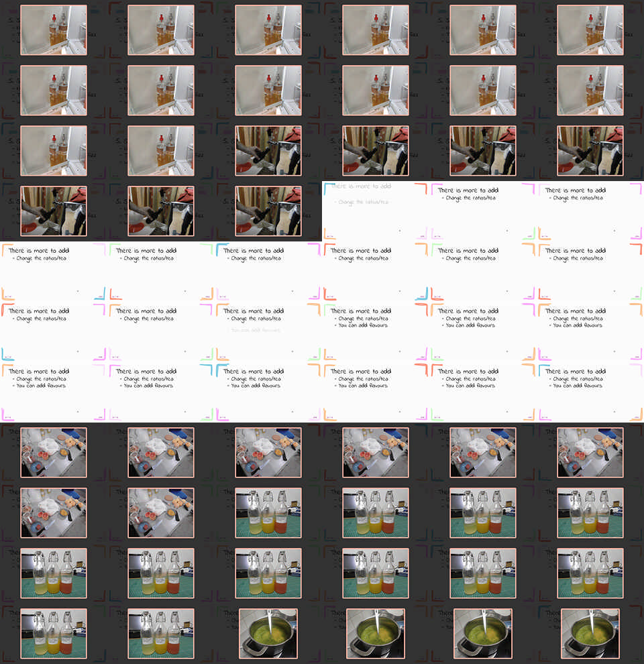Select the first frame showing fruit on the counter
This screenshot has height=664, width=644.
[x=54, y=452]
